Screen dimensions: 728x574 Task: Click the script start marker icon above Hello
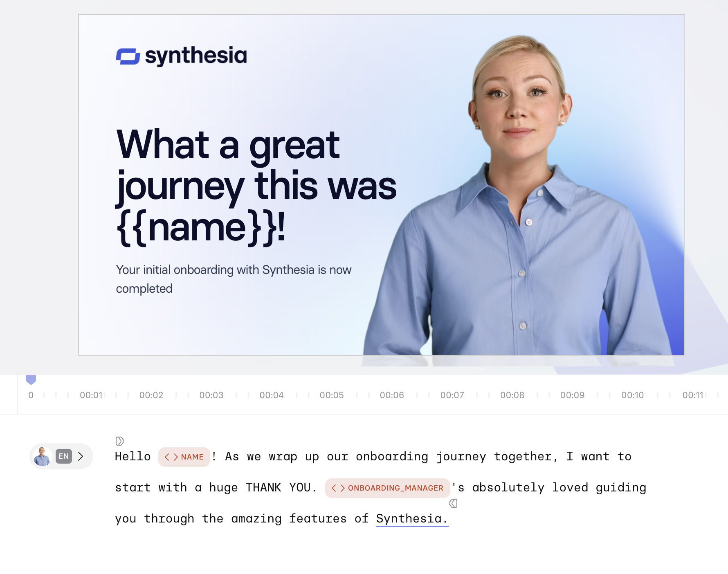point(120,441)
